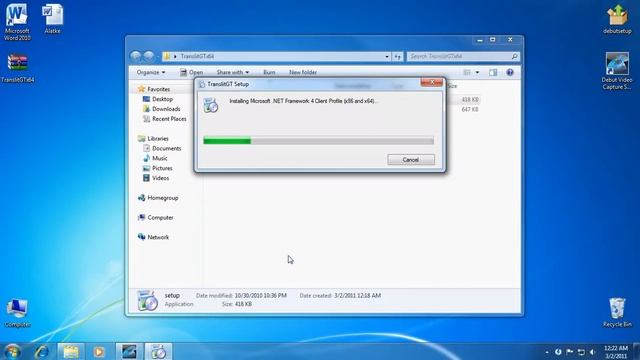Click setup application icon in details pane
The width and height of the screenshot is (640, 360).
click(x=147, y=300)
